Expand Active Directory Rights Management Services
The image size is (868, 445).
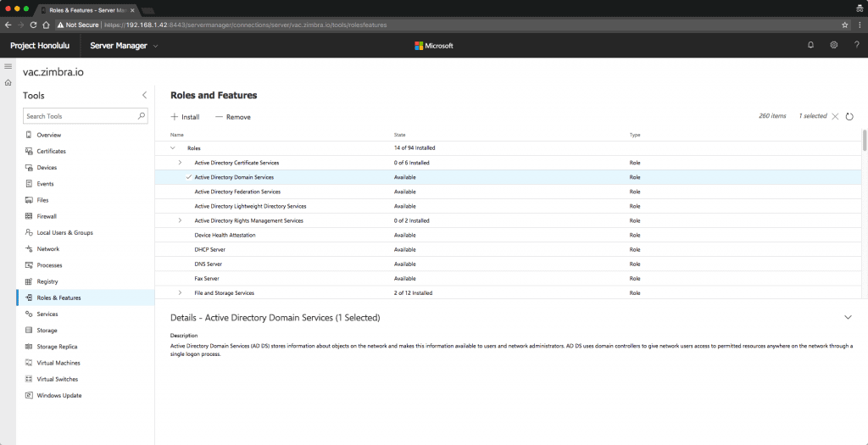[180, 220]
